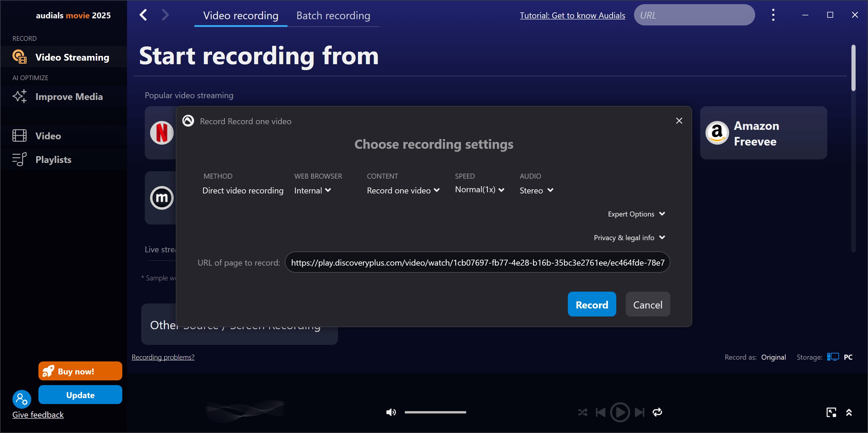Open the three-dot options menu
Image resolution: width=868 pixels, height=433 pixels.
point(773,15)
